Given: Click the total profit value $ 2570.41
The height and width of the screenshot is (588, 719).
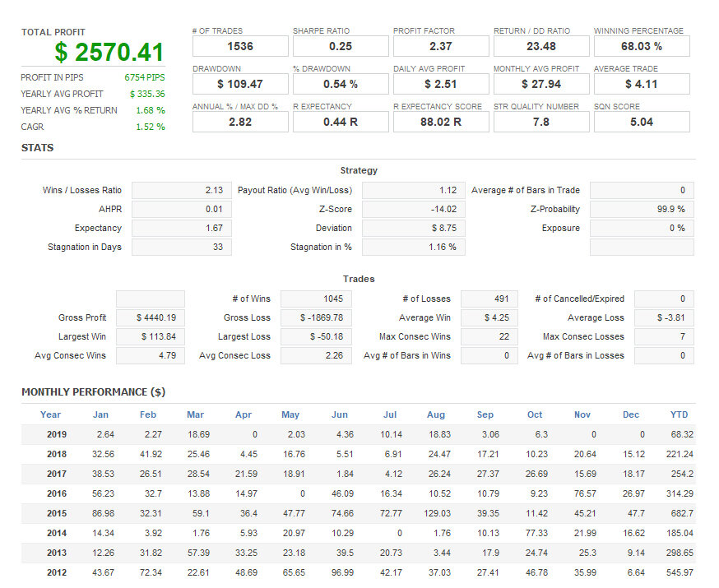Looking at the screenshot, I should point(109,53).
